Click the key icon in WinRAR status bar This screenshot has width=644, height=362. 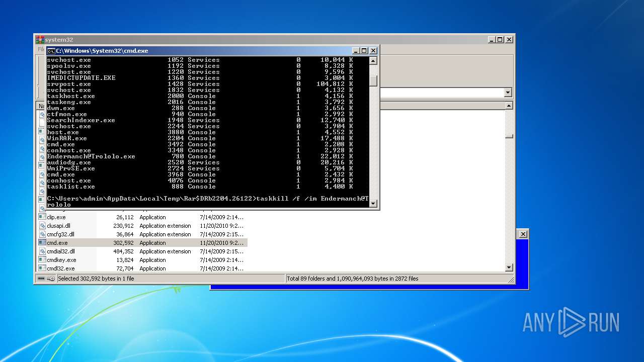click(x=51, y=279)
